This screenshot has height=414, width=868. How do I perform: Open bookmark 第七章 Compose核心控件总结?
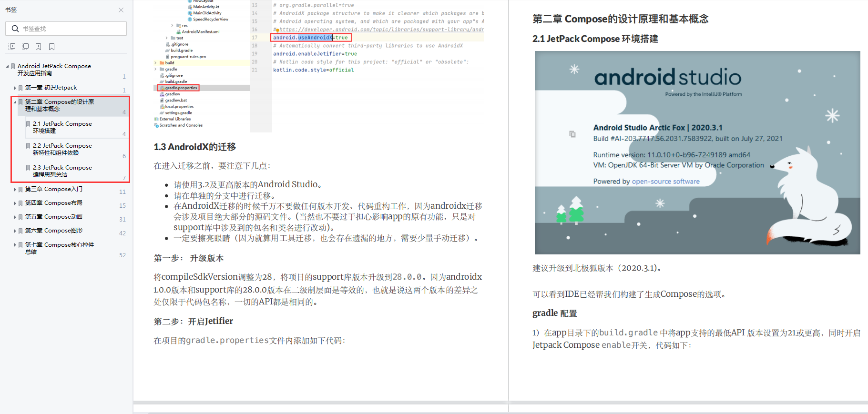point(59,248)
